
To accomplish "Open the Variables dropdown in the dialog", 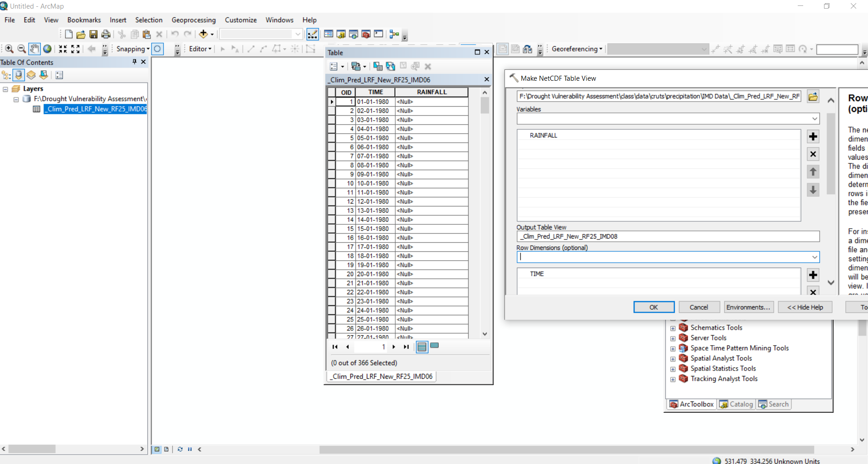I will [815, 119].
